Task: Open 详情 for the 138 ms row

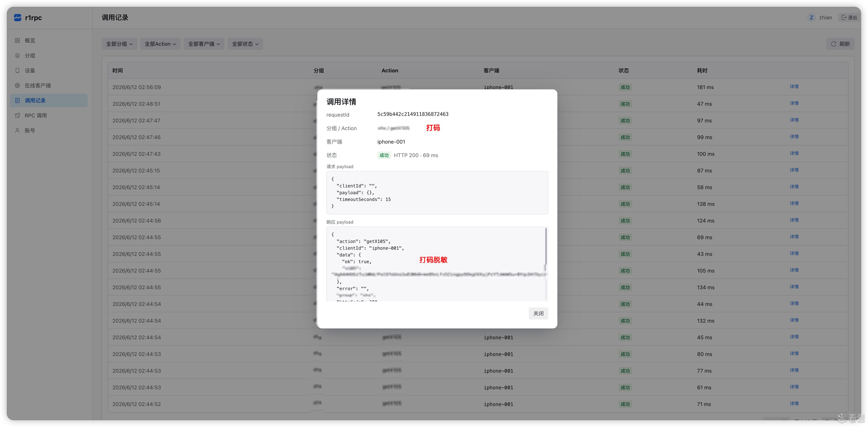Action: [794, 203]
